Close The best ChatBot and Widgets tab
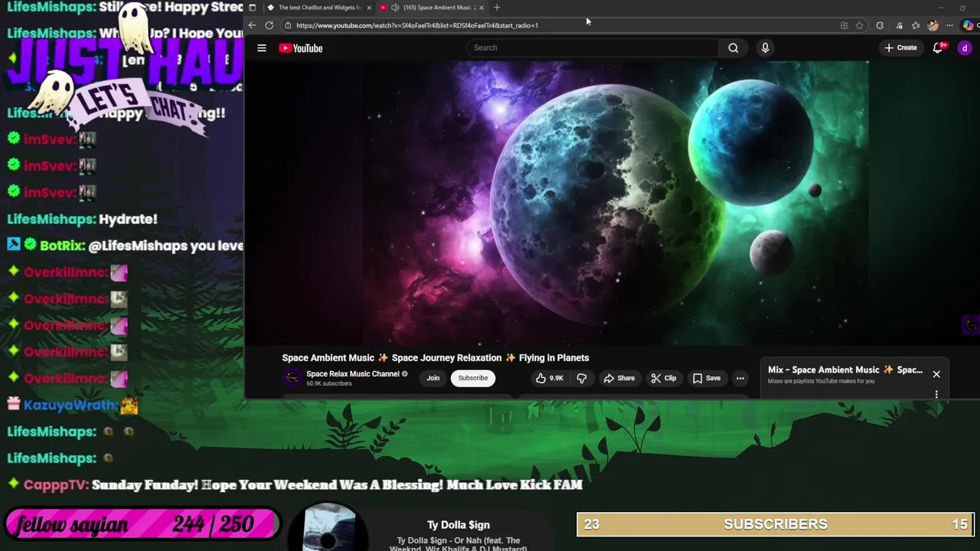The height and width of the screenshot is (551, 980). click(369, 8)
